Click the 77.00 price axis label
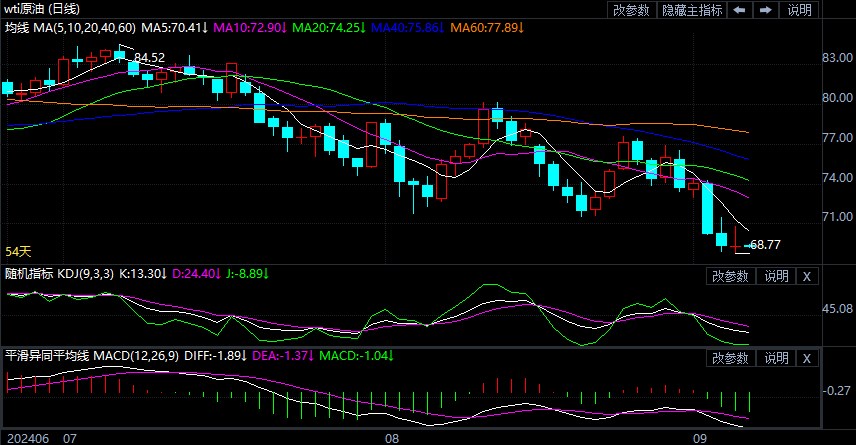856x445 pixels. [x=837, y=138]
